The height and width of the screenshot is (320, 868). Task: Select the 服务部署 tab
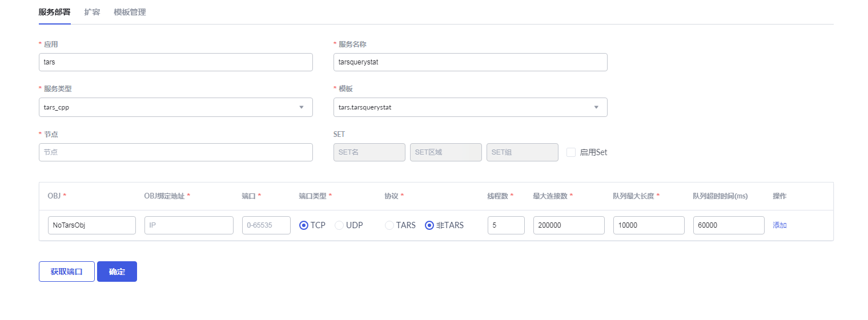55,12
